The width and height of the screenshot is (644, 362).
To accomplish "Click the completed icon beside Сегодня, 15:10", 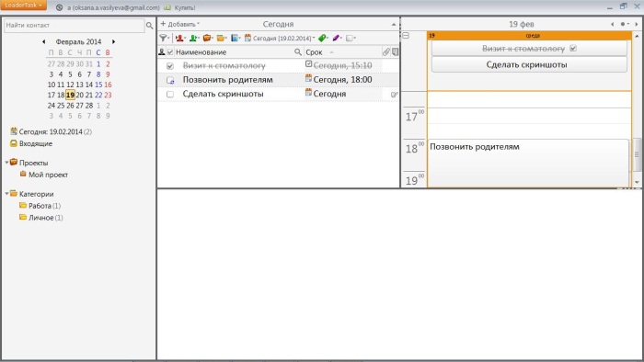I will coord(309,64).
